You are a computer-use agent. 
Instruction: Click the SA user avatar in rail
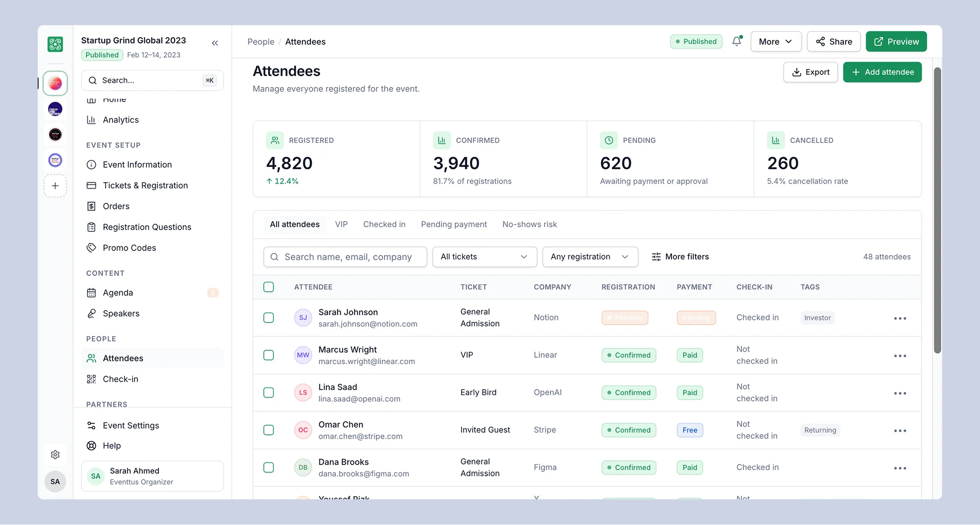click(x=55, y=481)
